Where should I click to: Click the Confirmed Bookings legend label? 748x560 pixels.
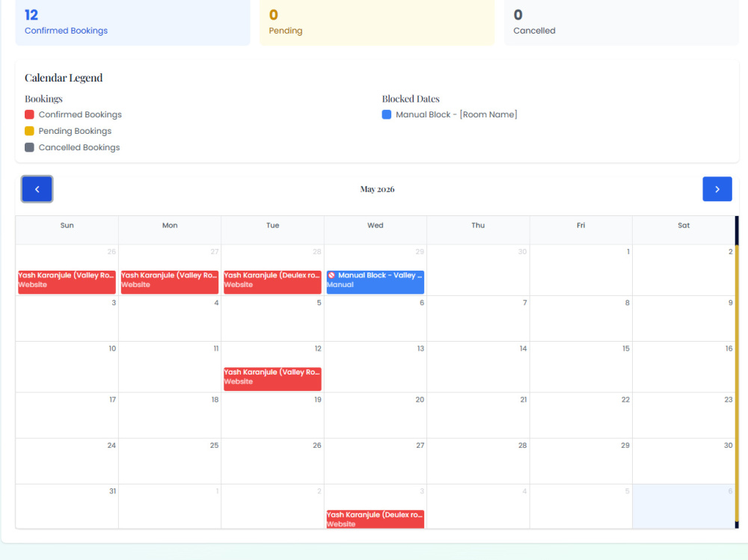(x=80, y=114)
